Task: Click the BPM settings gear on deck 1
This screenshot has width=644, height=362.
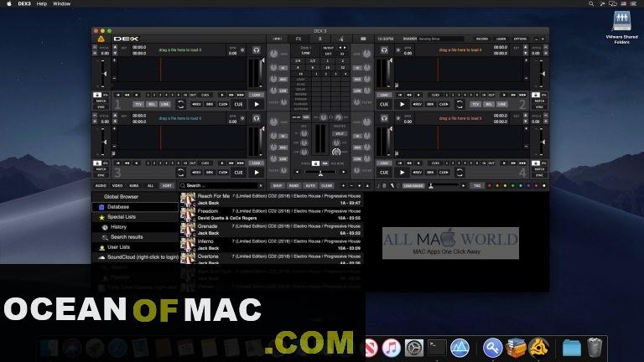Action: 242,50
